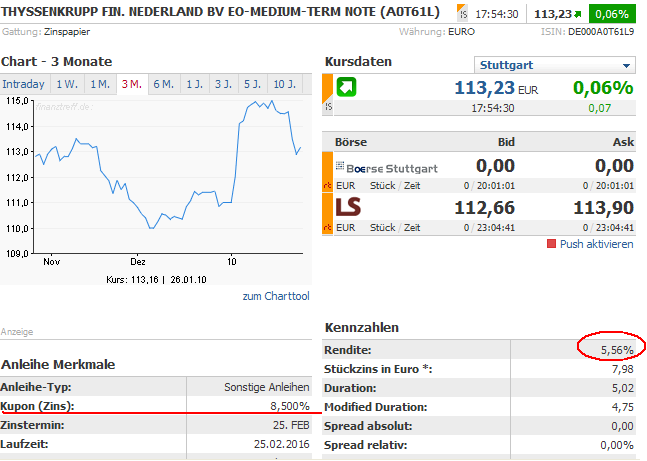
Task: Show the 1 M. chart period
Action: coord(100,84)
